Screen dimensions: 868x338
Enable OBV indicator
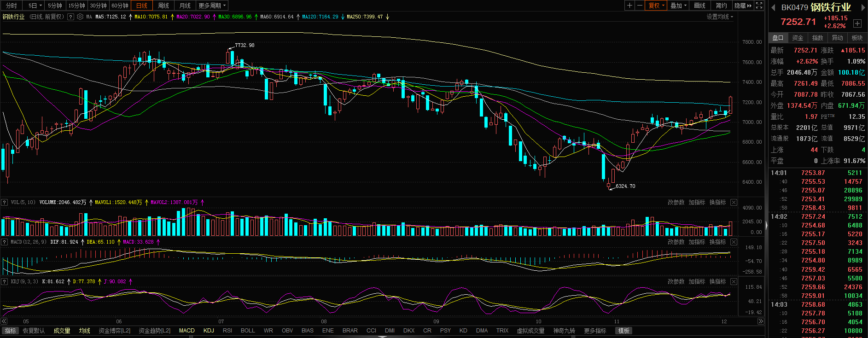click(287, 331)
